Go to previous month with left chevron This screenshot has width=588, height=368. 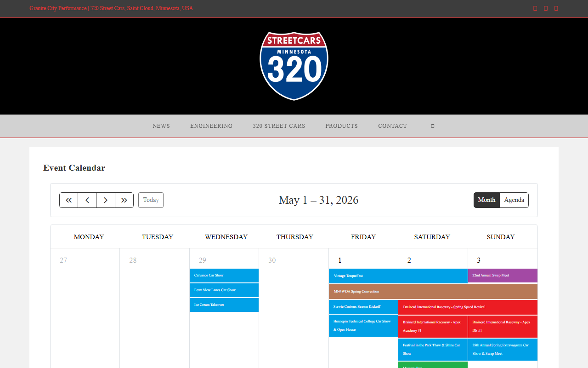point(87,200)
